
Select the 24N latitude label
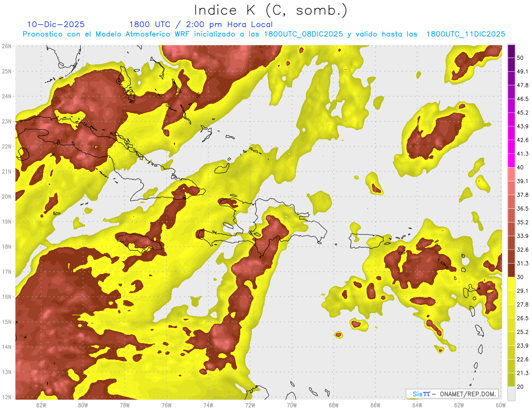pos(7,96)
